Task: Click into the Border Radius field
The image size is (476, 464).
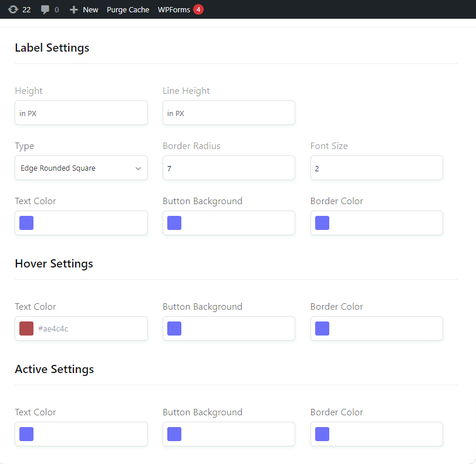Action: (228, 168)
